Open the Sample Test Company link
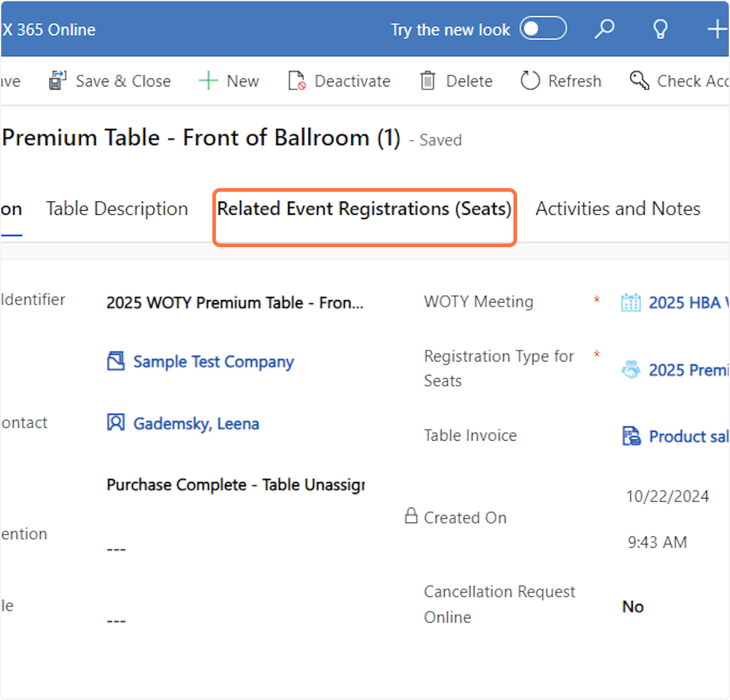The width and height of the screenshot is (730, 700). click(x=213, y=362)
